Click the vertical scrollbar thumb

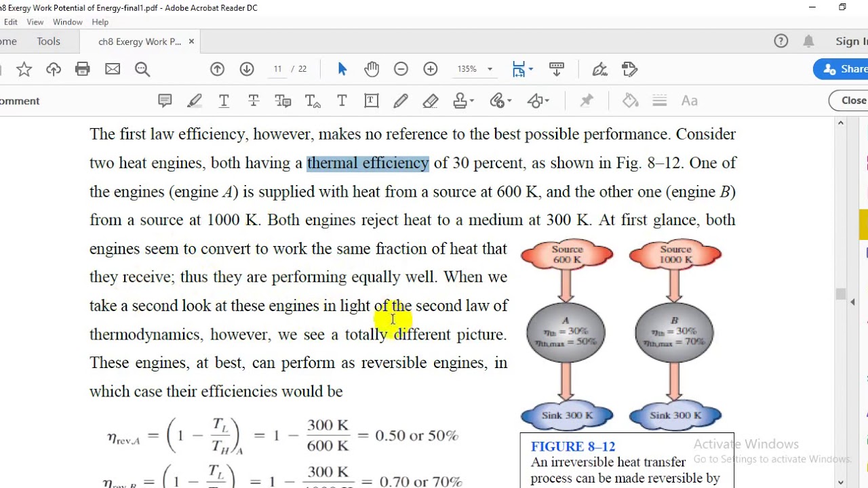[841, 294]
